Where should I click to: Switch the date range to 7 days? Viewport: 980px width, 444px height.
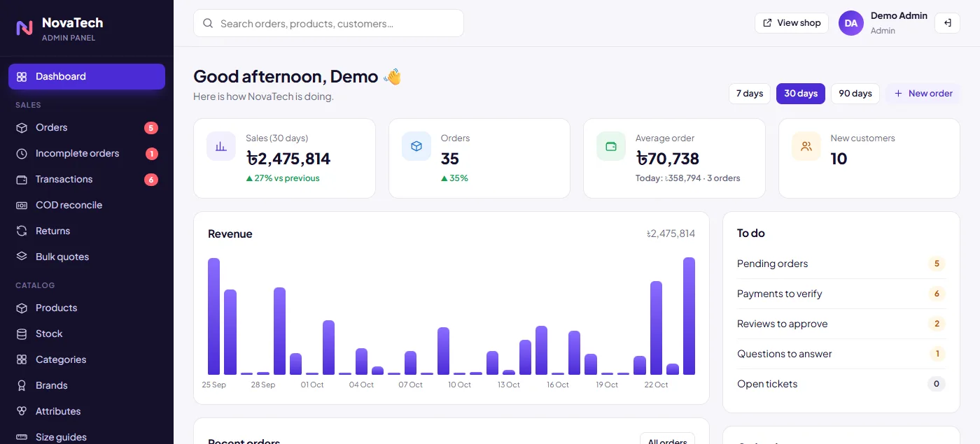point(750,94)
